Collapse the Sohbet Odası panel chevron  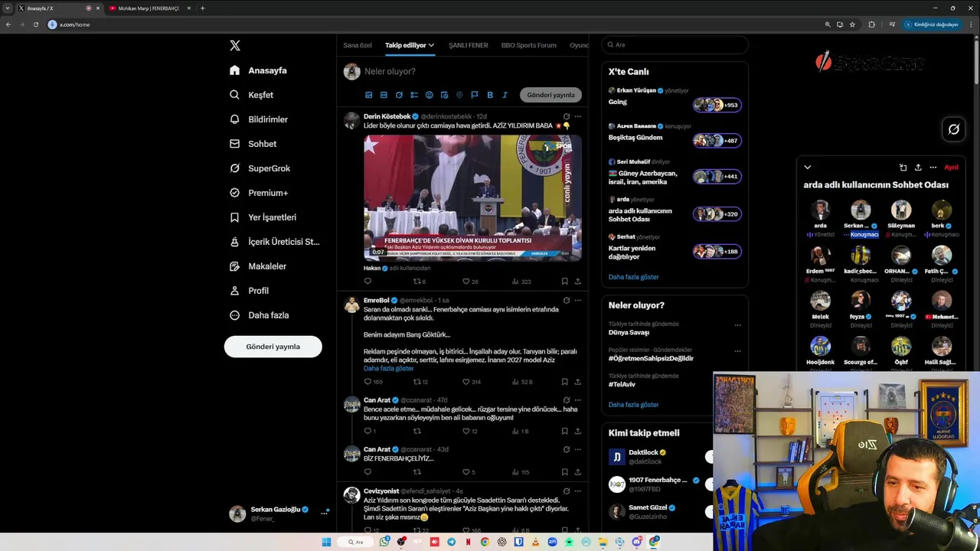[x=807, y=167]
